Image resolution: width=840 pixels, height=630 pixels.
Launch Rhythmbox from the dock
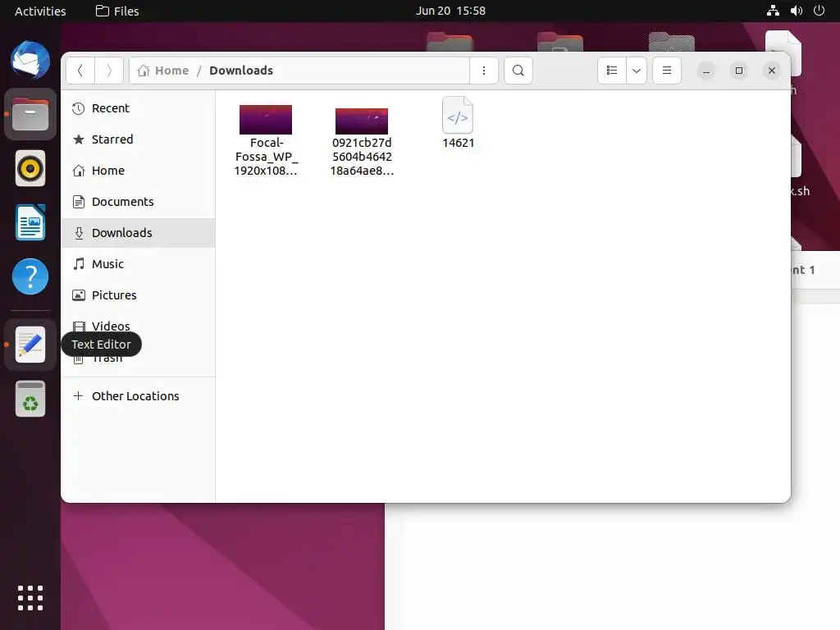point(30,168)
